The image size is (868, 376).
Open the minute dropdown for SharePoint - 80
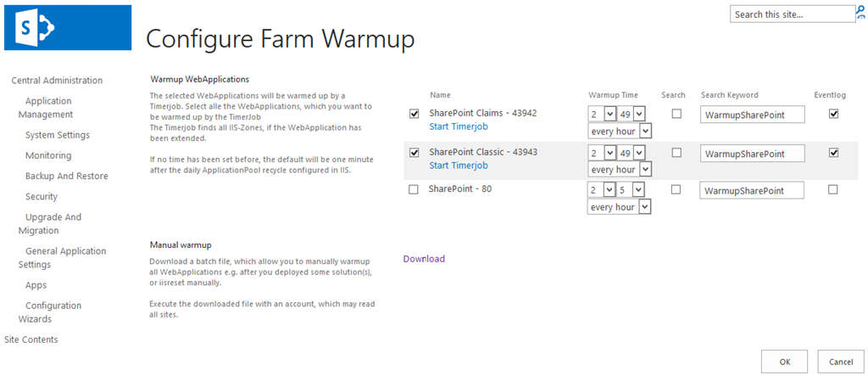coord(631,190)
